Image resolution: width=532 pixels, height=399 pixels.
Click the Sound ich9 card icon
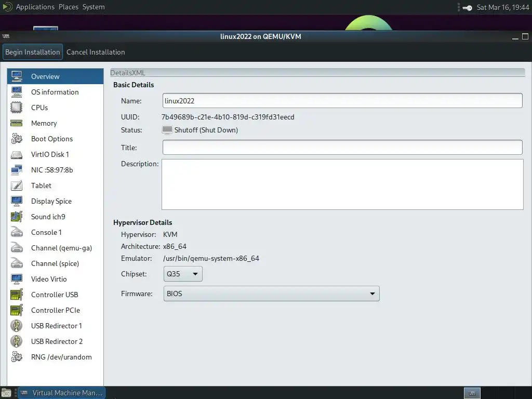tap(17, 217)
